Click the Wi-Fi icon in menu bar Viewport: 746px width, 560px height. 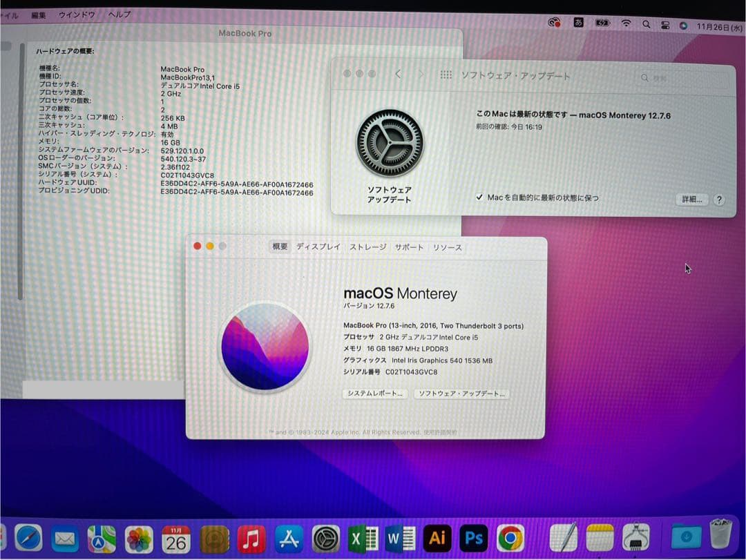click(x=626, y=23)
